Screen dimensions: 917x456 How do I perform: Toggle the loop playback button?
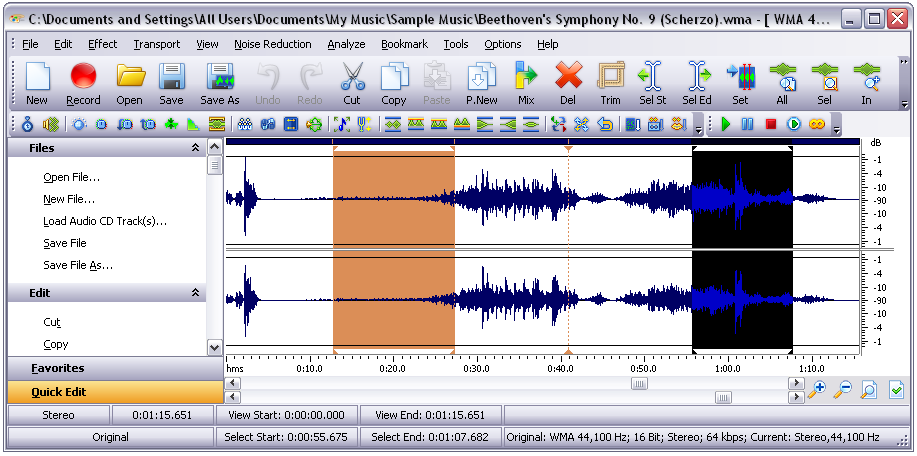tap(816, 124)
